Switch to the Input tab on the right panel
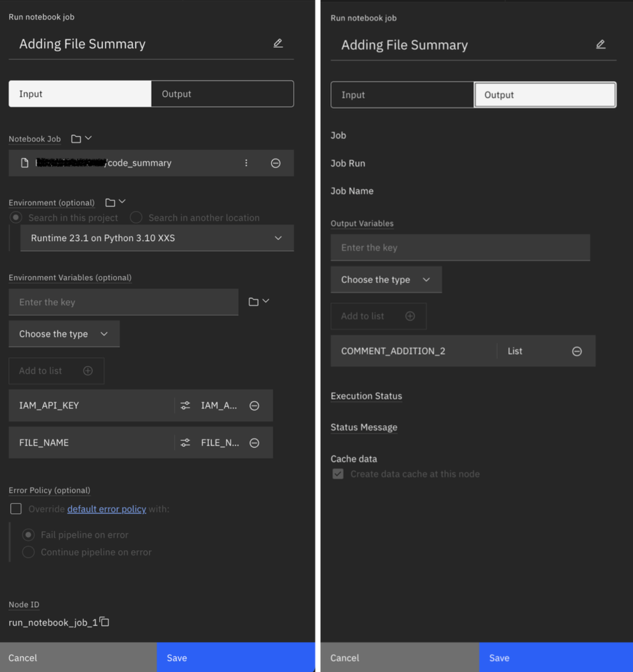Viewport: 633px width, 672px height. point(402,95)
